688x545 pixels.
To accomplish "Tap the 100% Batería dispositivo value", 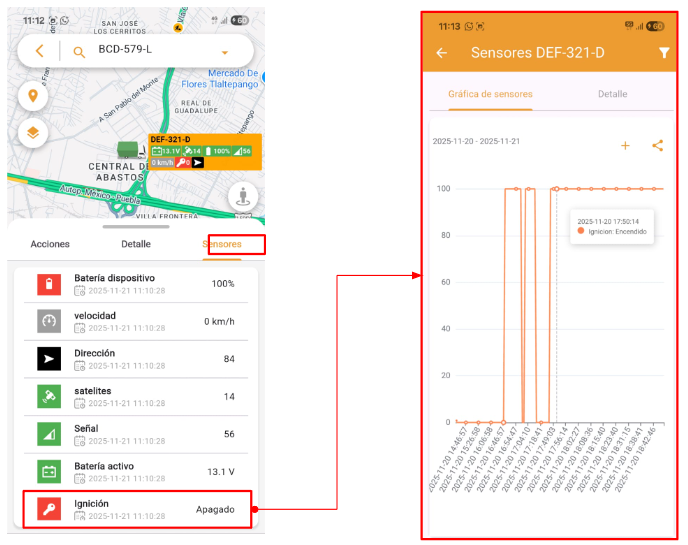I will pos(223,284).
